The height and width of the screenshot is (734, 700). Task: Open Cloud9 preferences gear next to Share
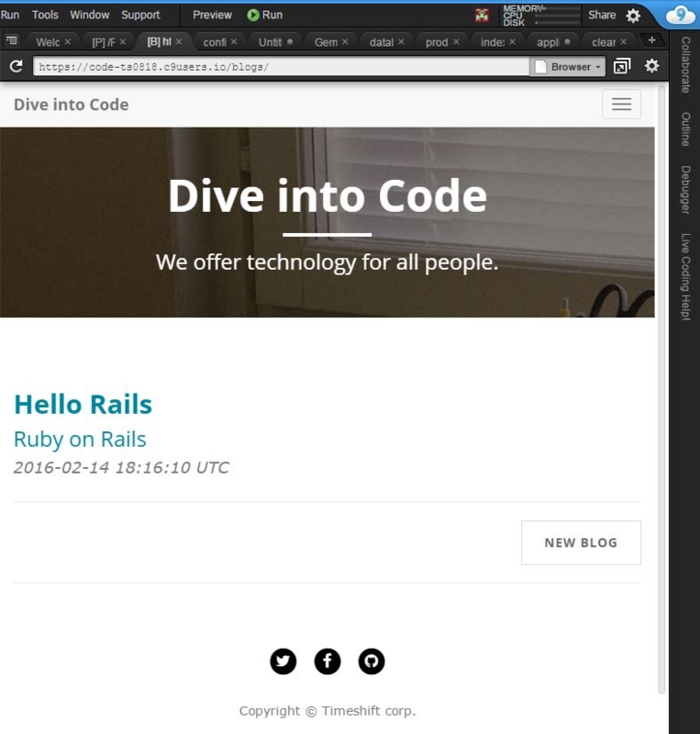(633, 16)
